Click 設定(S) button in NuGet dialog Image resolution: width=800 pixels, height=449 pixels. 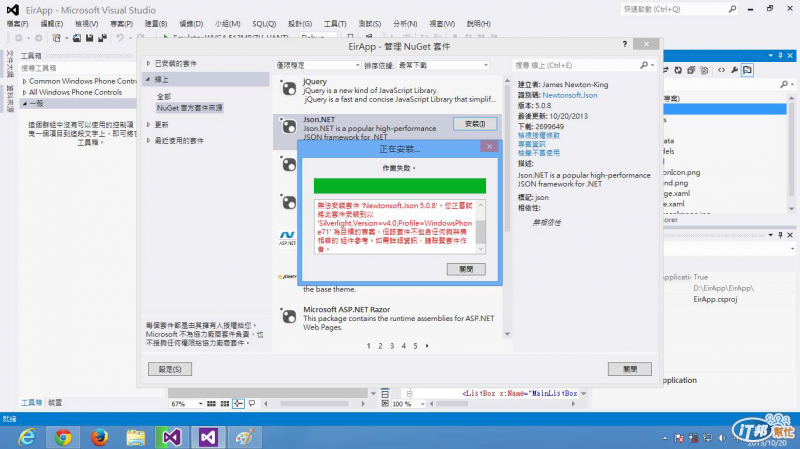pyautogui.click(x=170, y=369)
